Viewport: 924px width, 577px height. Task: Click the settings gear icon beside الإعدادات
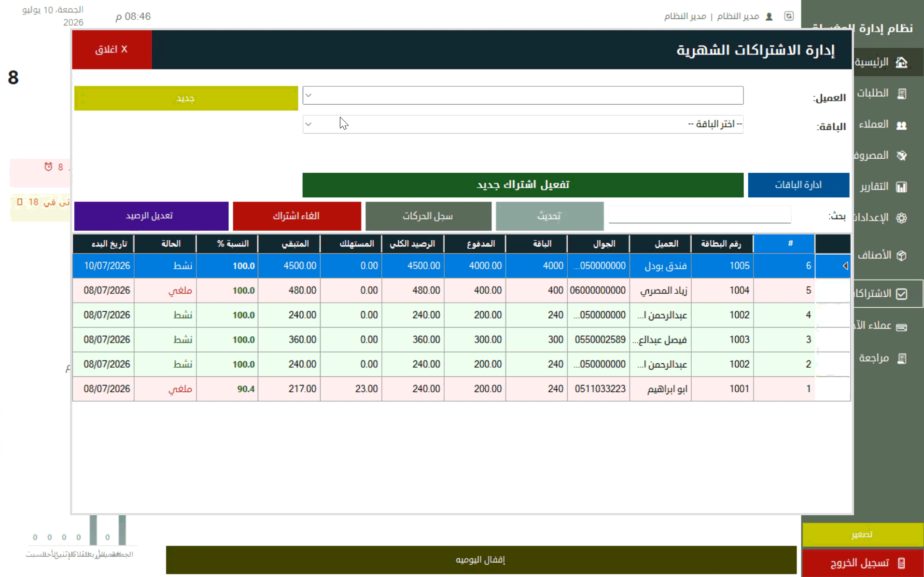coord(901,218)
